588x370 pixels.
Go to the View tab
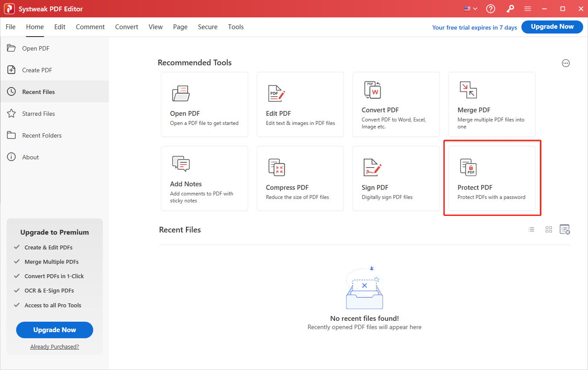[155, 27]
